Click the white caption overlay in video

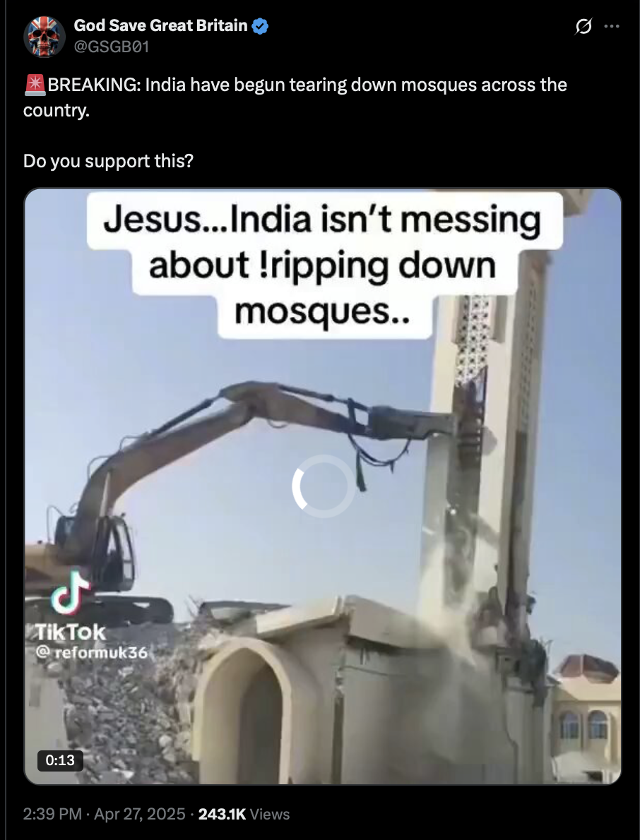click(325, 265)
